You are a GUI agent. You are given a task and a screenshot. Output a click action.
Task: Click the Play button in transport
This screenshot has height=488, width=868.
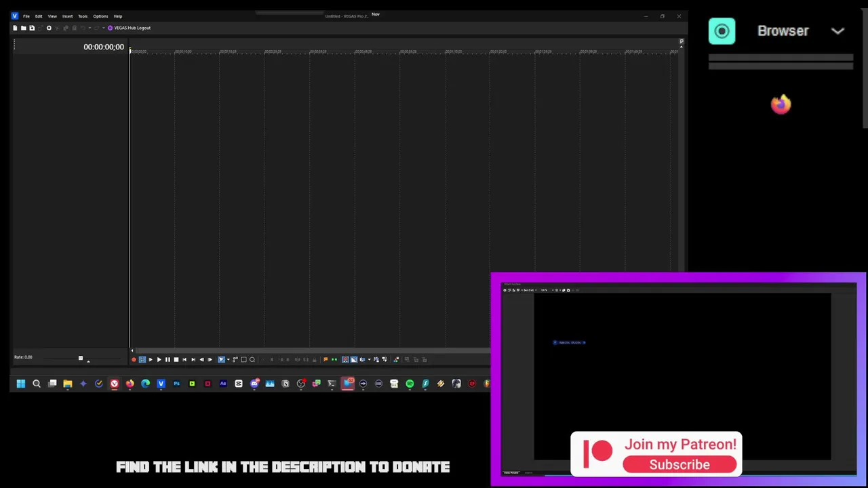pos(159,359)
